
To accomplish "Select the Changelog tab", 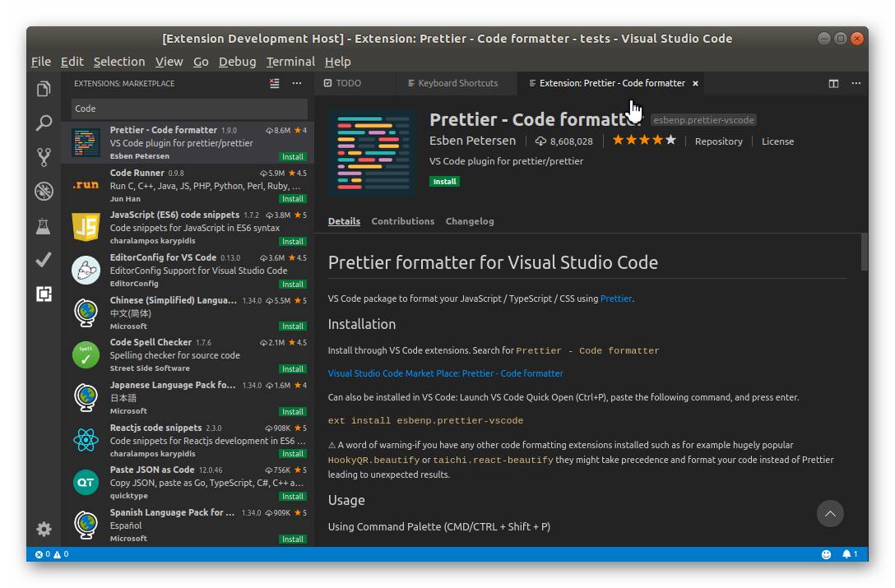I will tap(470, 221).
